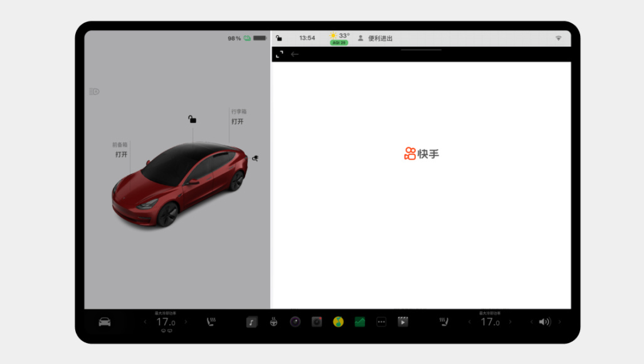Open the 便利进出 driver profile menu
The width and height of the screenshot is (644, 364).
[x=375, y=38]
